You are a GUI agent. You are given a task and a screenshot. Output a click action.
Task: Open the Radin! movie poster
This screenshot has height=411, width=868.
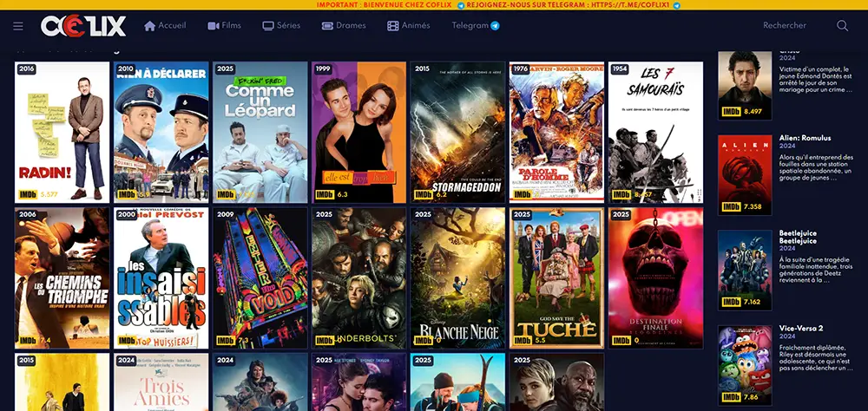pyautogui.click(x=62, y=132)
